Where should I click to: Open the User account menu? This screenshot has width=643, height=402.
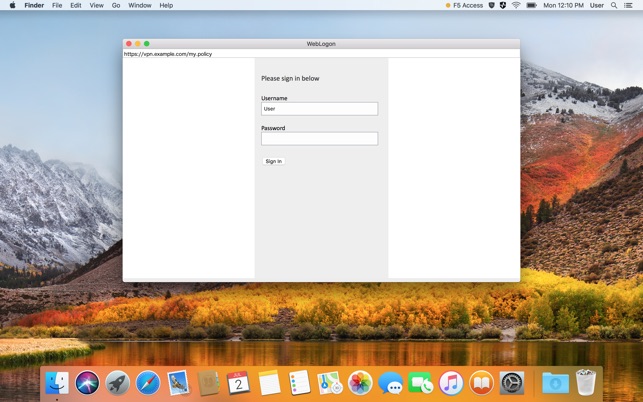click(x=597, y=5)
